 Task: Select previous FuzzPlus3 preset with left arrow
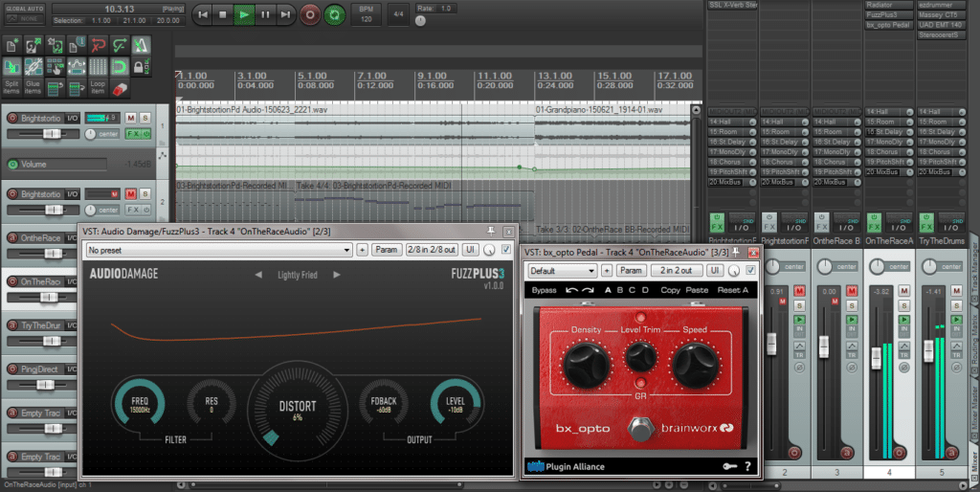click(258, 275)
